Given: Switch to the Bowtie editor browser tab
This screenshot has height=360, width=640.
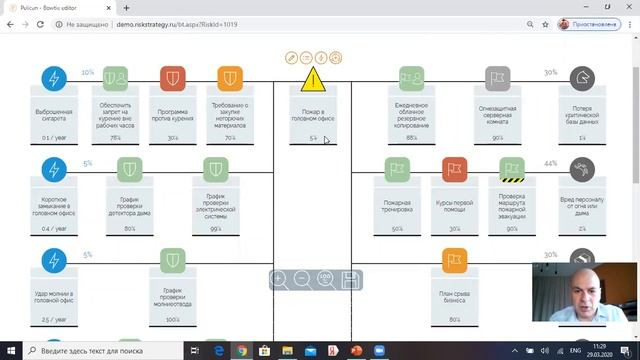Looking at the screenshot, I should pyautogui.click(x=59, y=8).
